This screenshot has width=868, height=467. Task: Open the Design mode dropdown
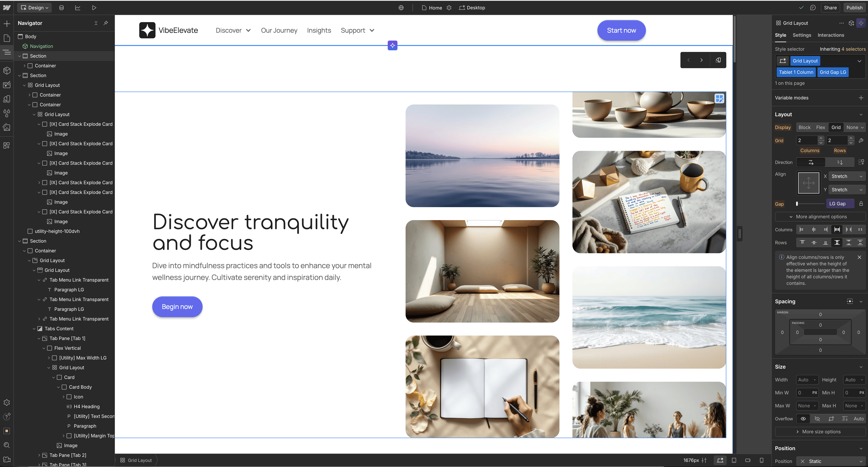[x=34, y=8]
